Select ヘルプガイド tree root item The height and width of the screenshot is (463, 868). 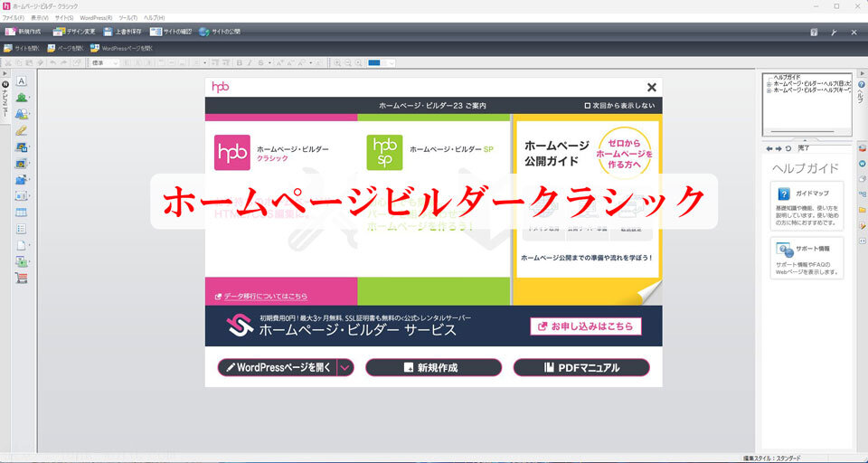click(x=787, y=78)
